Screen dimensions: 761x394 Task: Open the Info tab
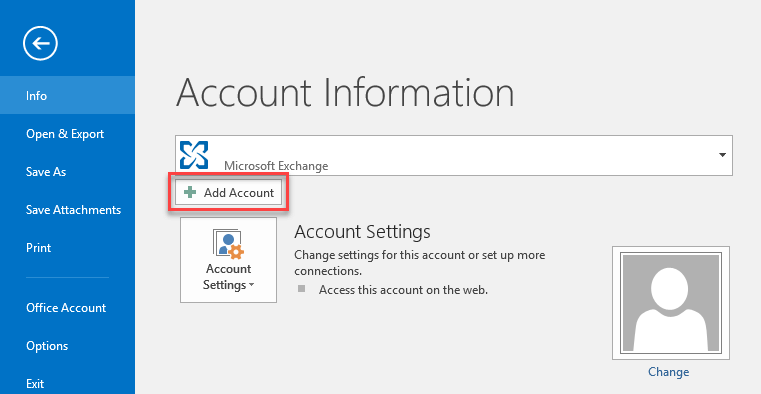67,95
